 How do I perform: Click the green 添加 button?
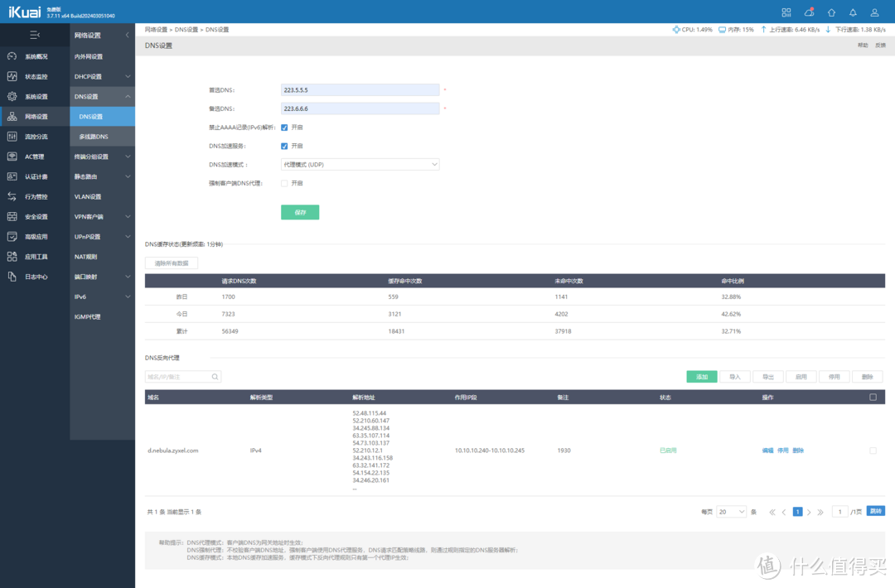701,377
